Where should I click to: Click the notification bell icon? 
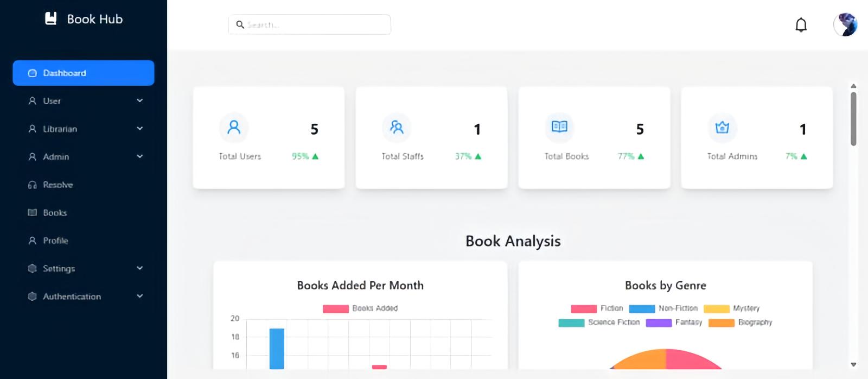[x=801, y=25]
